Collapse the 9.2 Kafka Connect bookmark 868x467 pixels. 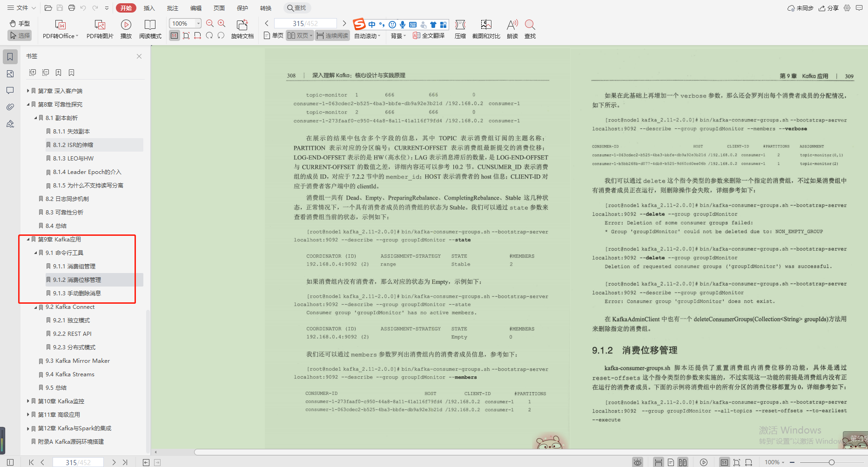[x=35, y=307]
